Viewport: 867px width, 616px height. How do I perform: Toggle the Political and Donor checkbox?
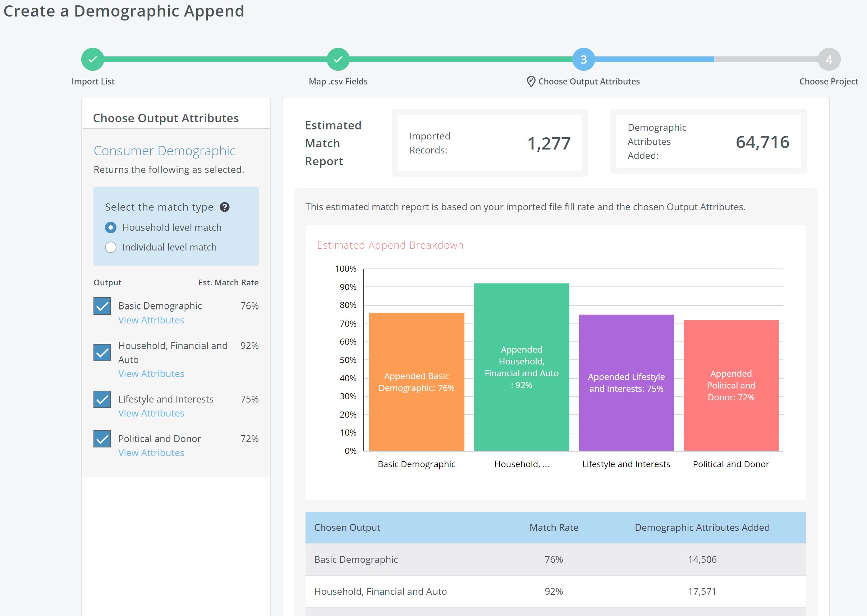[102, 439]
